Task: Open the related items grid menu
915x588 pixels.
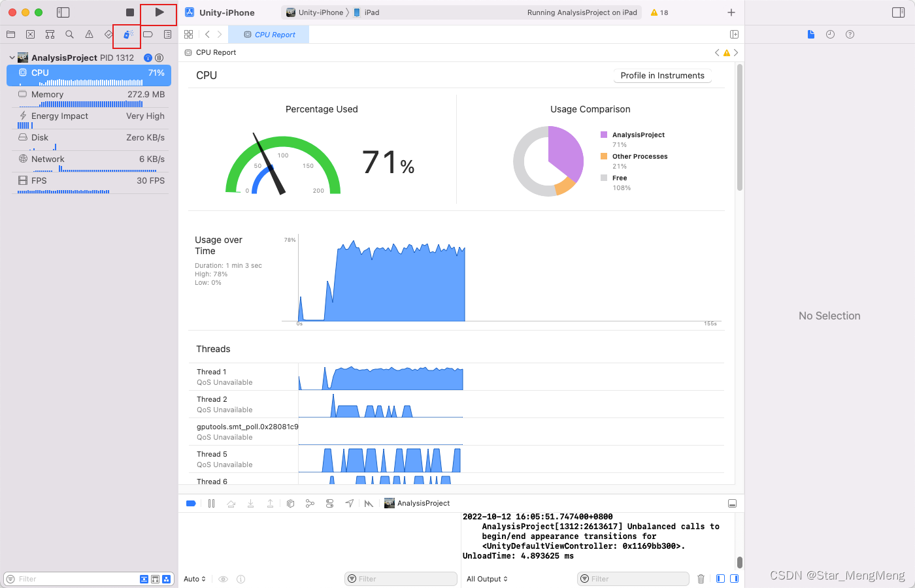Action: [189, 35]
